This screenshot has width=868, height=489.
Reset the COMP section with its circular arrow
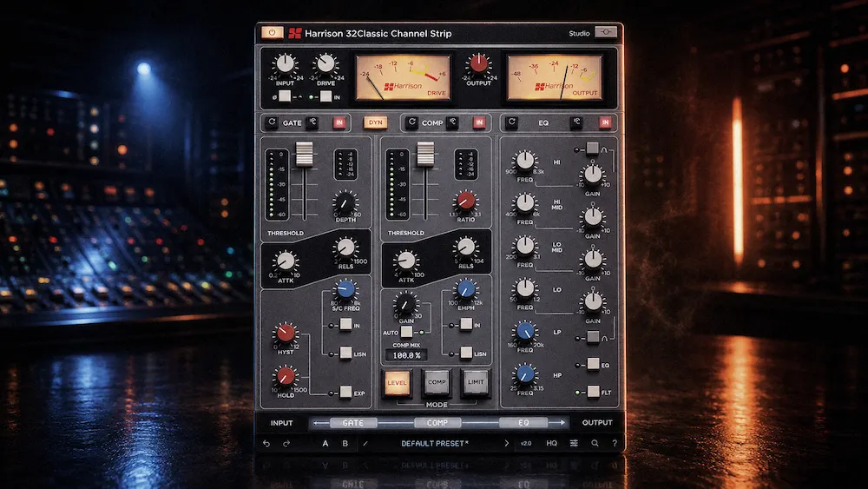coord(411,122)
